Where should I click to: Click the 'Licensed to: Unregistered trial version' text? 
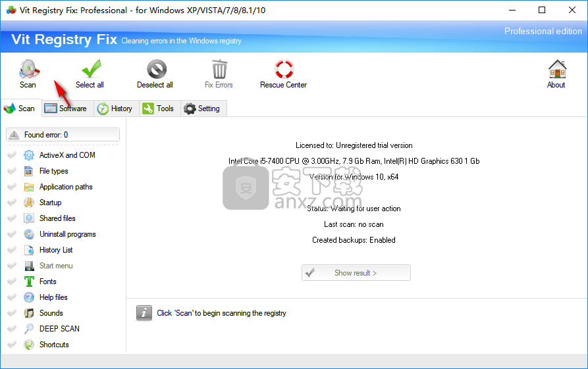pyautogui.click(x=354, y=145)
